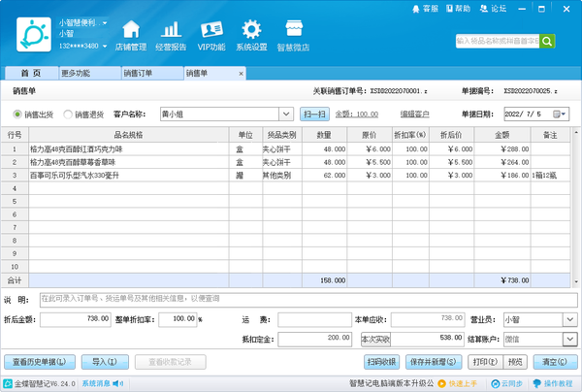The width and height of the screenshot is (582, 392).
Task: Click 备注 cell 1箱12瓶
Action: (x=550, y=176)
